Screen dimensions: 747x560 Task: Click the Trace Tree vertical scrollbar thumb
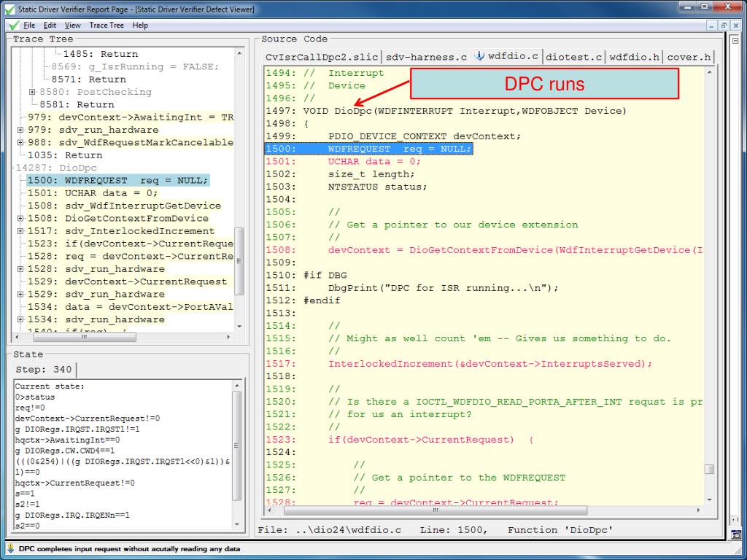[239, 261]
